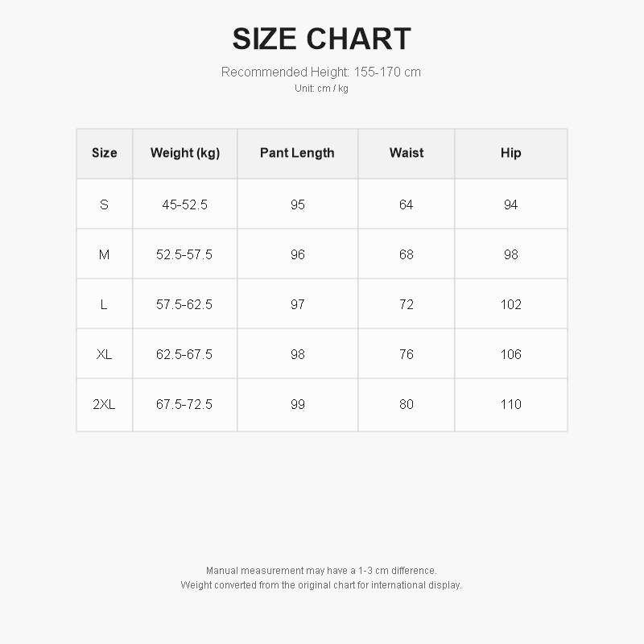Click the 45-52.5 weight cell
Viewport: 644px width, 644px height.
click(185, 204)
